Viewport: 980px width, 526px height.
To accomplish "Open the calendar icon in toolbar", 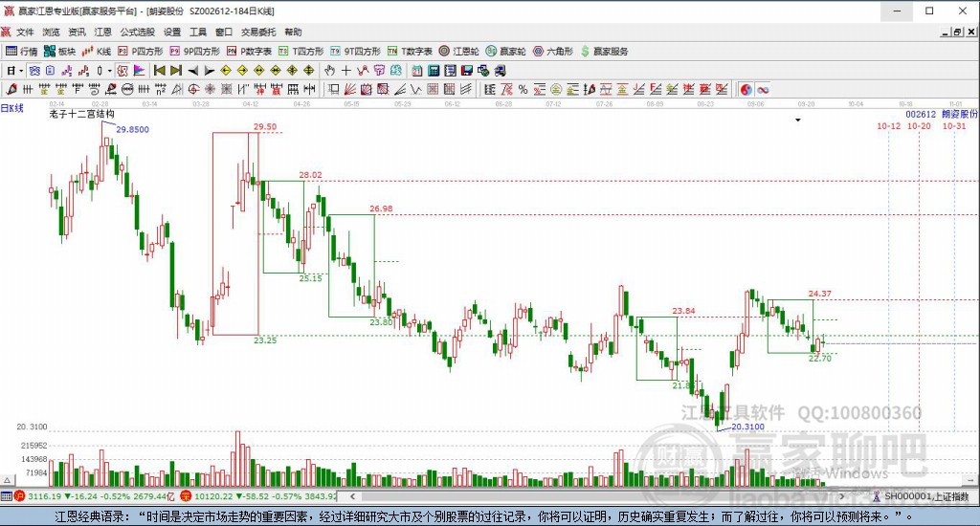I will pos(417,71).
